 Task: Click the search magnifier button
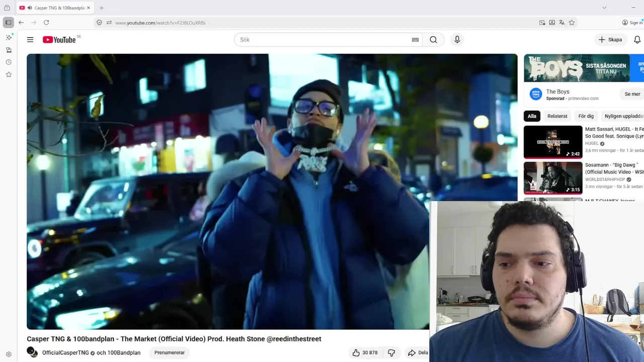point(433,40)
